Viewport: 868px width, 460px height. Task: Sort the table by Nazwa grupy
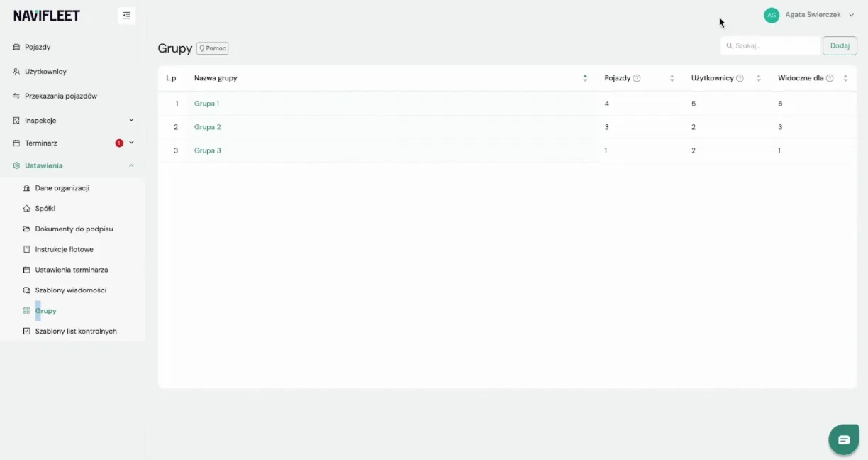click(585, 78)
